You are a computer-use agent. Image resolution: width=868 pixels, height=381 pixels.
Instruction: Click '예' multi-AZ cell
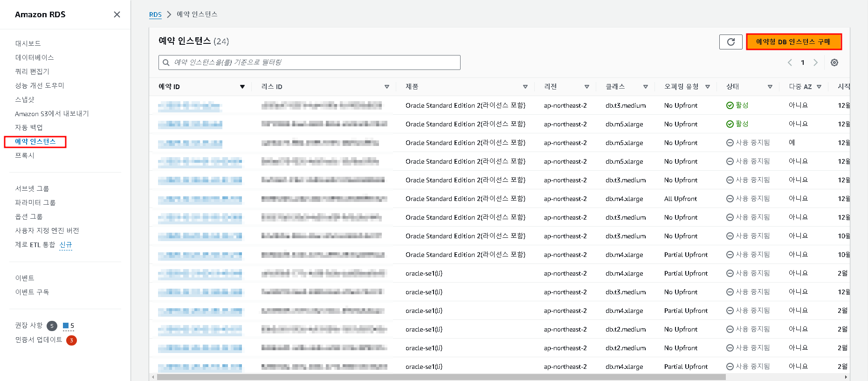[792, 143]
